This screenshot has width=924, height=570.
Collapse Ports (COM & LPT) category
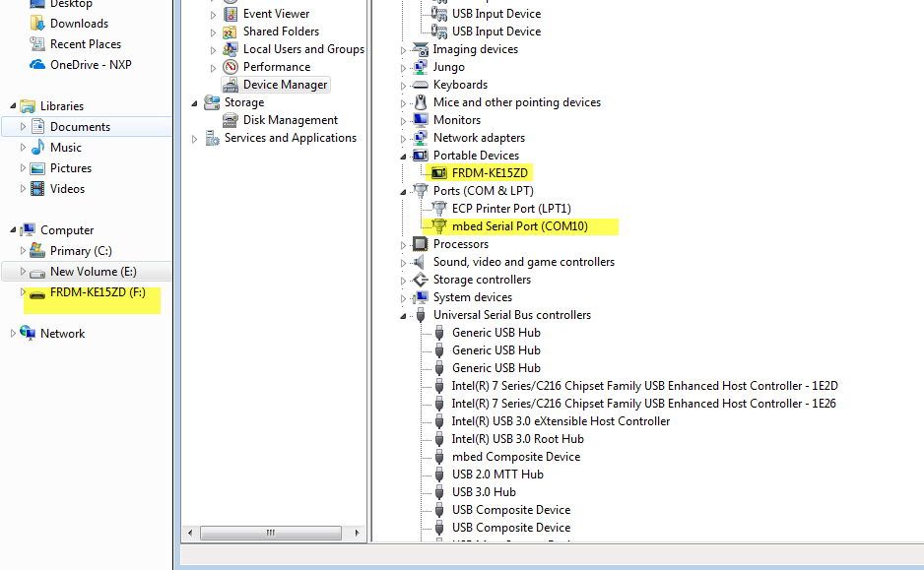(403, 192)
